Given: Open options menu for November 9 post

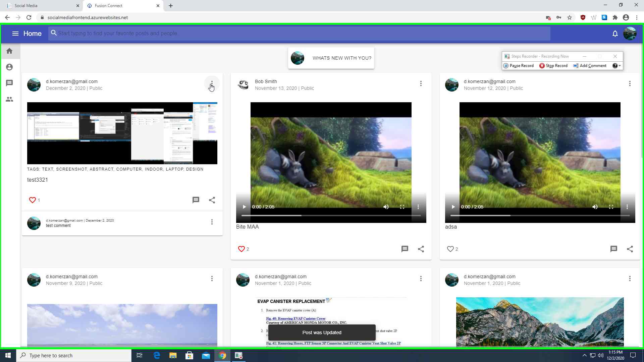Looking at the screenshot, I should point(212,279).
